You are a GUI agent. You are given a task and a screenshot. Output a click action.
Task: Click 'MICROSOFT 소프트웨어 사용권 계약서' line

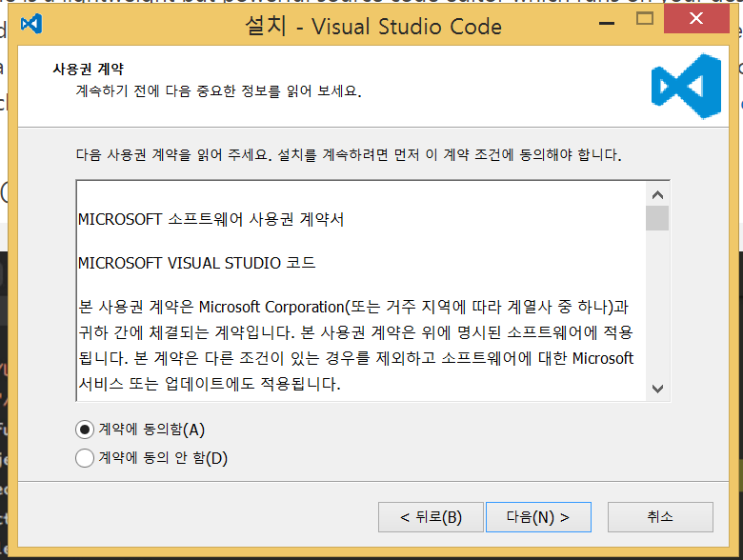[211, 219]
